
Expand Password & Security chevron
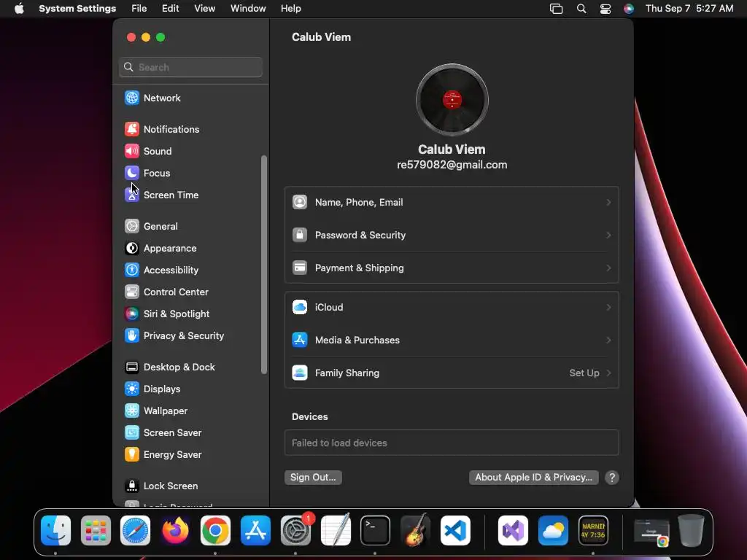click(608, 236)
